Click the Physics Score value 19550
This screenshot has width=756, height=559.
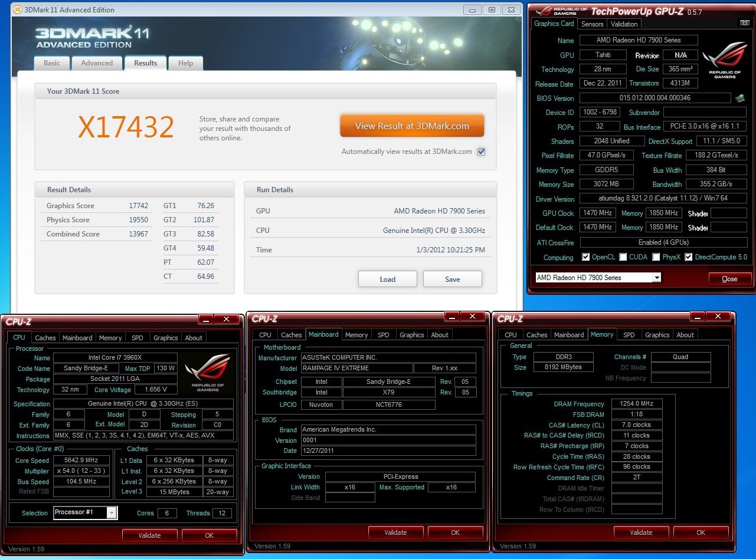coord(138,220)
